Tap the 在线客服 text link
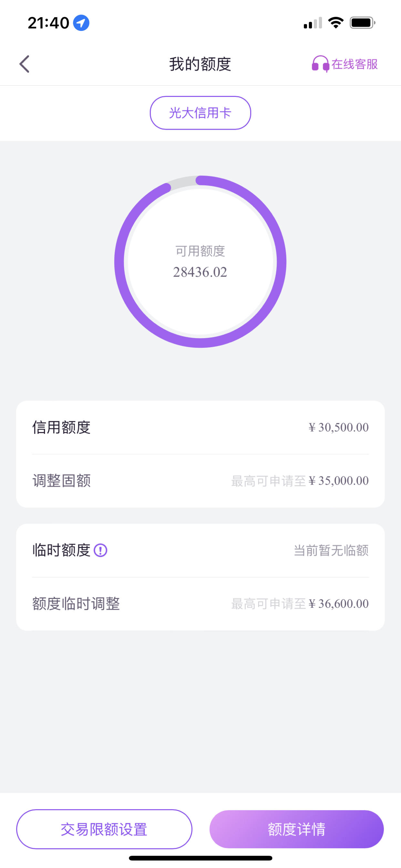The width and height of the screenshot is (401, 868). point(355,64)
